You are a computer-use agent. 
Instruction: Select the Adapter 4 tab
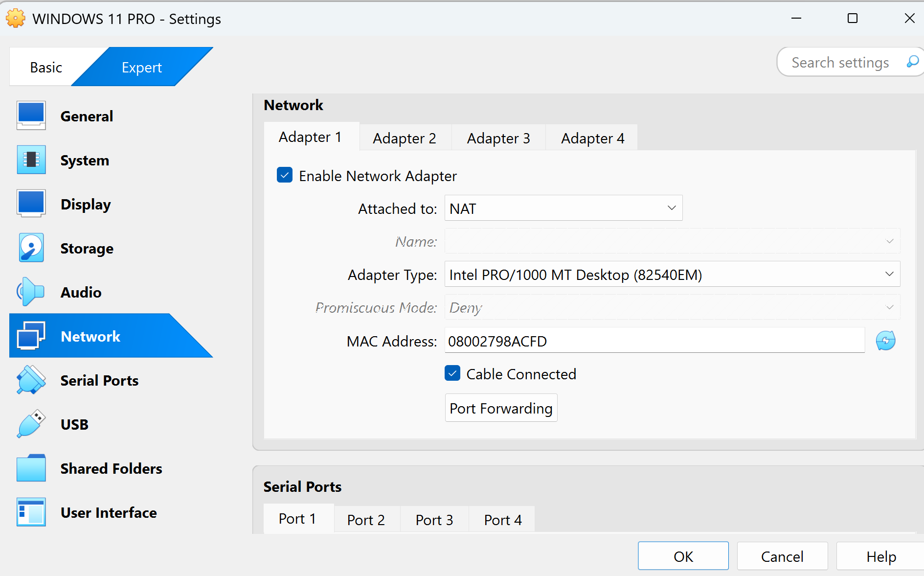coord(592,138)
